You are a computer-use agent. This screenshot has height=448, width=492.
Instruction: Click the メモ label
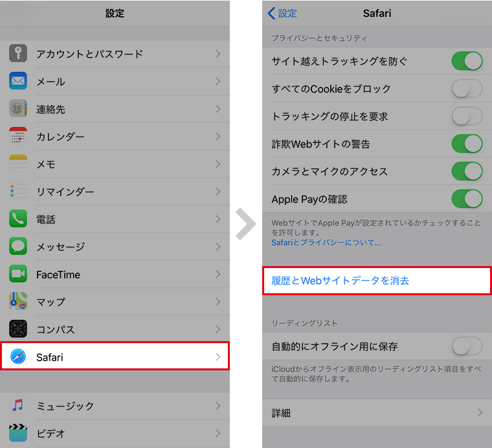tap(46, 164)
